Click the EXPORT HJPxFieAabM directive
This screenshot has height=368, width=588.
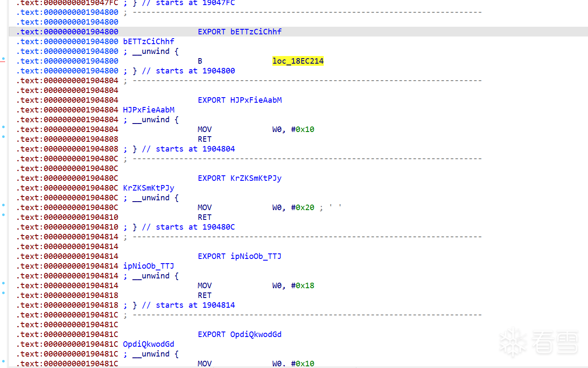pyautogui.click(x=240, y=100)
